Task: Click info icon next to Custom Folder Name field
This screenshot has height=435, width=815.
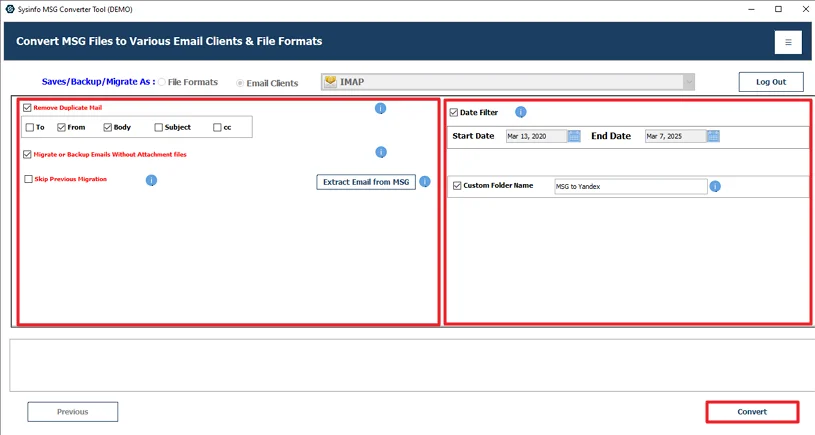Action: coord(715,186)
